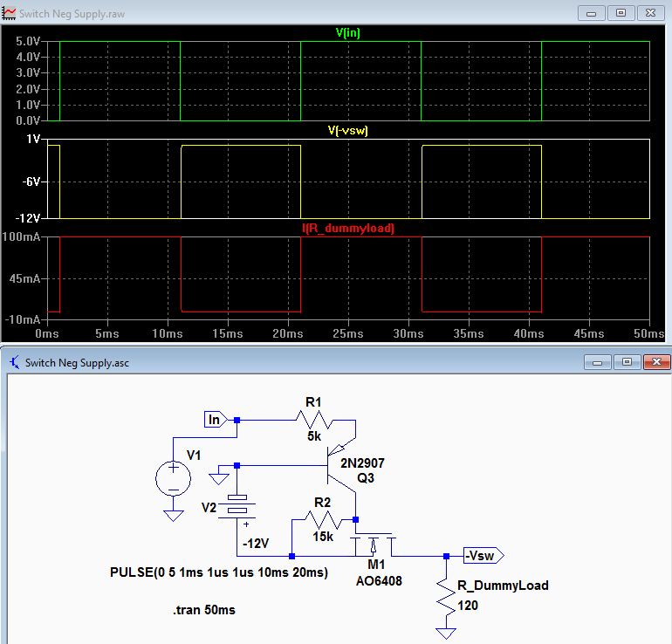
Task: Select the R2 15k resistor symbol
Action: pos(323,520)
